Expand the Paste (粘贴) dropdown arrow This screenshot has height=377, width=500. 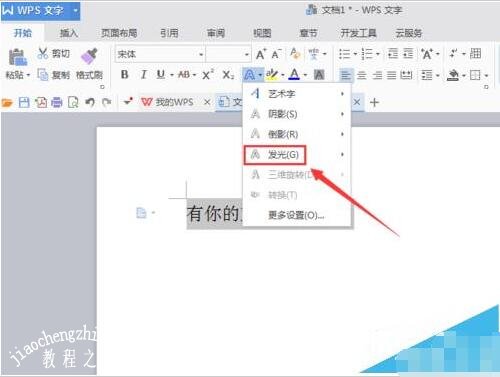(x=28, y=75)
